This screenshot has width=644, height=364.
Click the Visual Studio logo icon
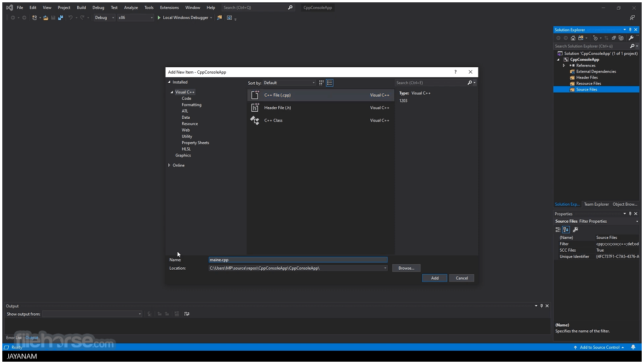click(x=9, y=7)
